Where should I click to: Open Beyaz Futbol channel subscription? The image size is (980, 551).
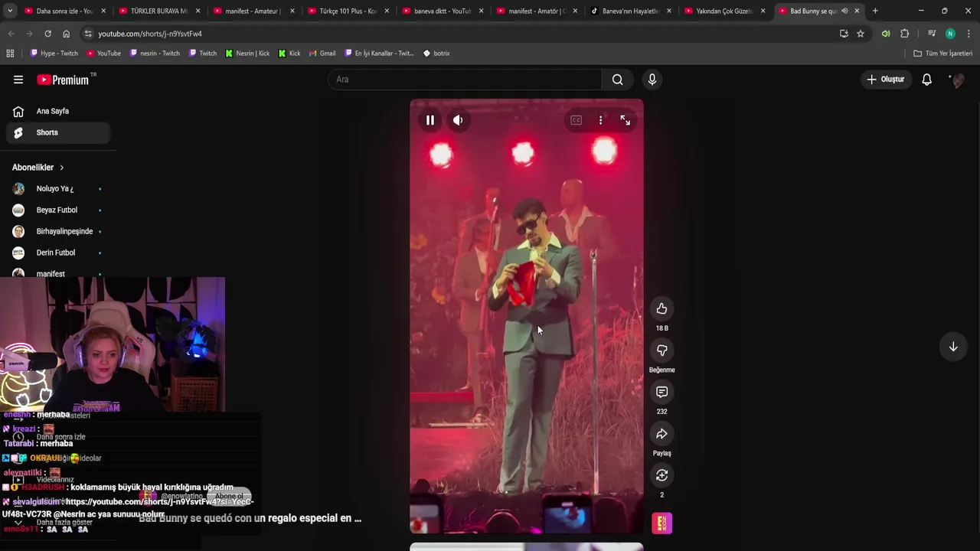tap(58, 210)
